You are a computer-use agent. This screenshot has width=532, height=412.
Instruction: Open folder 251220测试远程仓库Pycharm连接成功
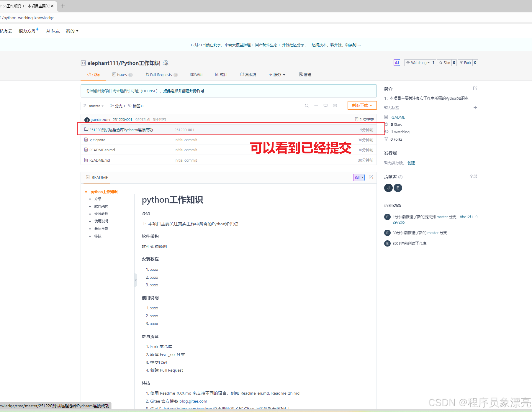click(x=121, y=130)
